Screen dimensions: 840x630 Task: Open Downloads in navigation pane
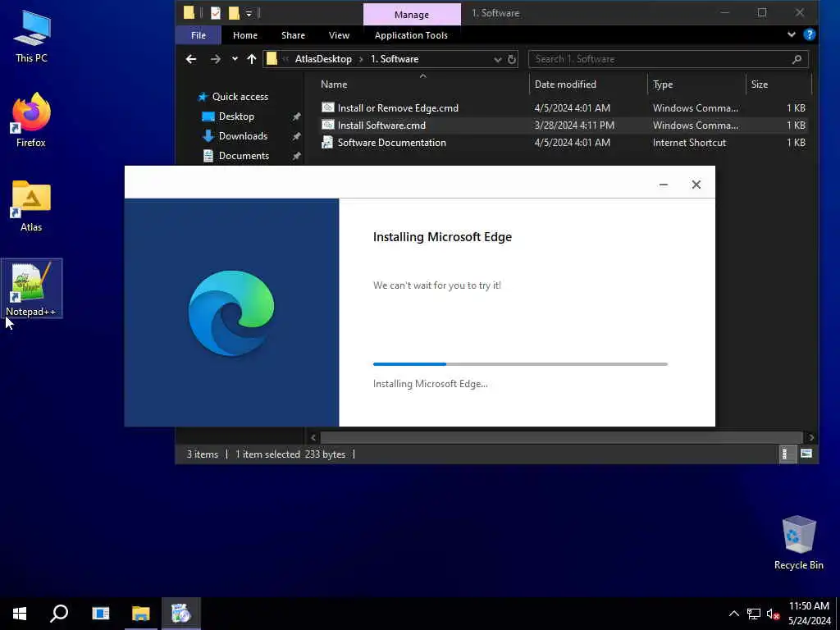click(243, 136)
